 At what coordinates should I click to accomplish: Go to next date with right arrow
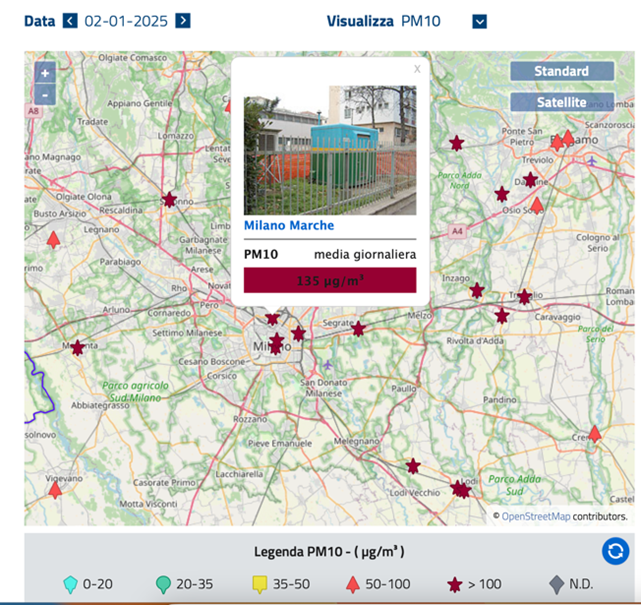[183, 20]
